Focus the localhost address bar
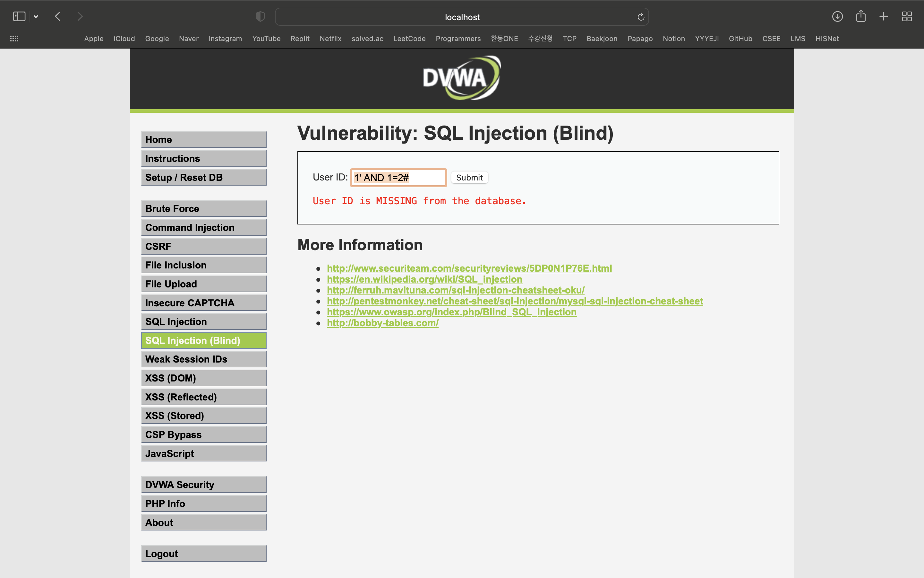 point(462,17)
